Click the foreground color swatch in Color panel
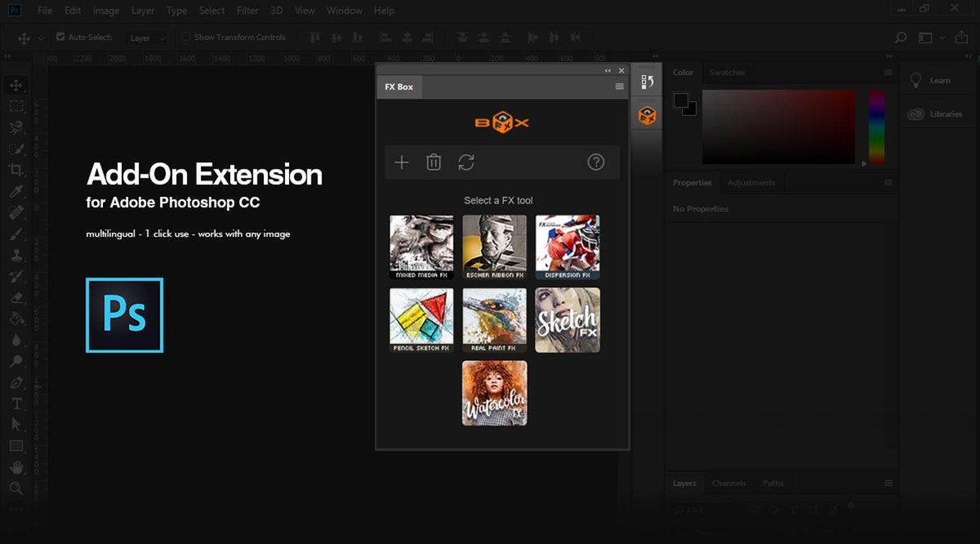Viewport: 980px width, 544px height. point(680,100)
